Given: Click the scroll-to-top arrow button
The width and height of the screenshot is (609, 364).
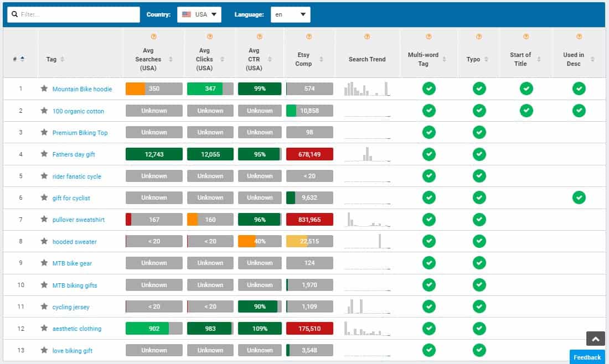Looking at the screenshot, I should 595,339.
